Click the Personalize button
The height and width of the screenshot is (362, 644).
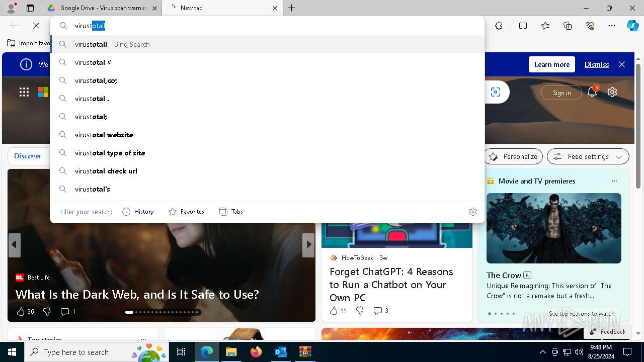pos(513,156)
